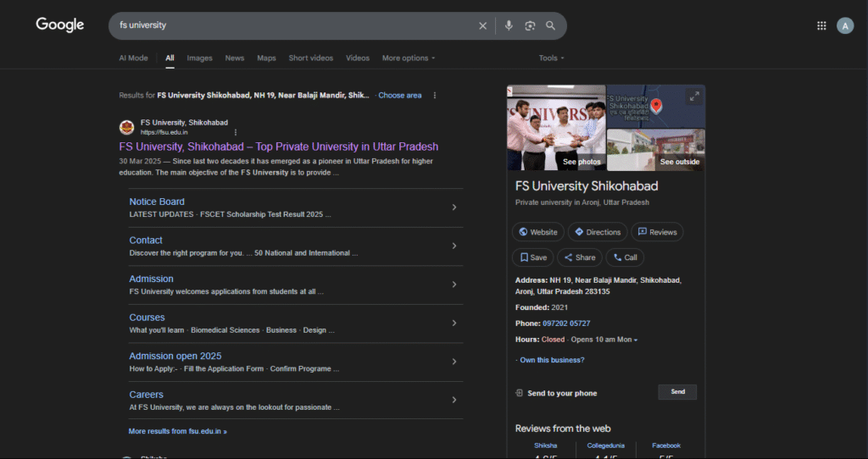This screenshot has height=459, width=868.
Task: Switch to the Images tab
Action: (199, 58)
